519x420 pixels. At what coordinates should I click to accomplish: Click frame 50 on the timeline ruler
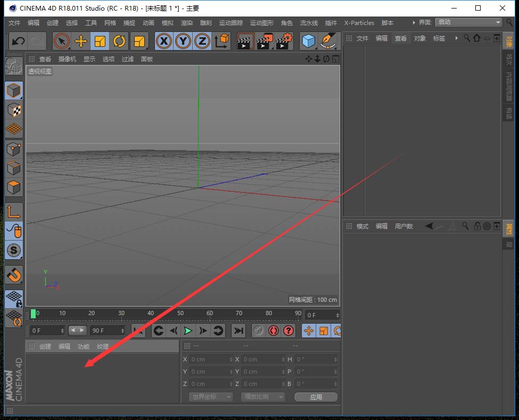tap(180, 314)
